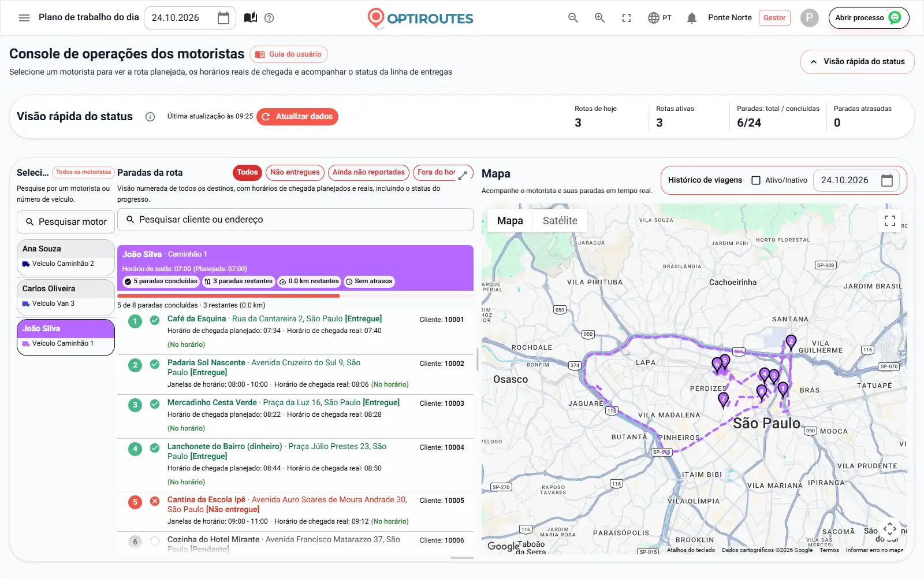This screenshot has width=924, height=578.
Task: Click Cliente: 10005 label
Action: (442, 501)
